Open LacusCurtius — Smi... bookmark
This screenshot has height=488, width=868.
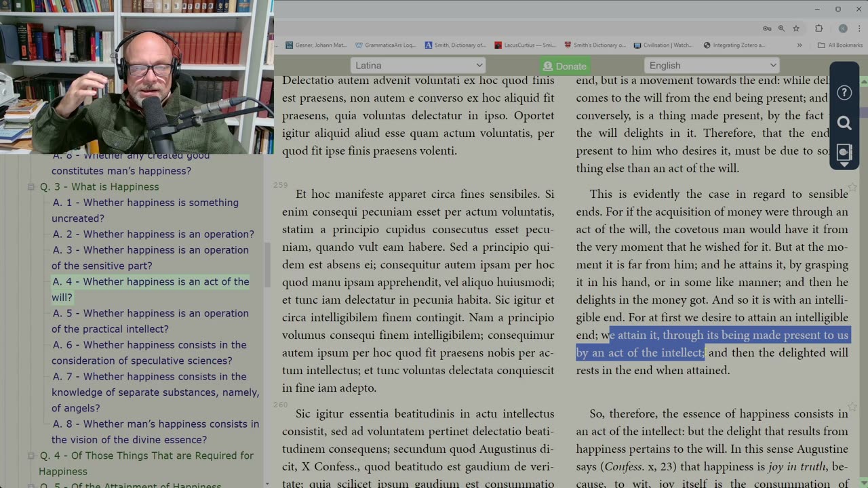click(526, 45)
